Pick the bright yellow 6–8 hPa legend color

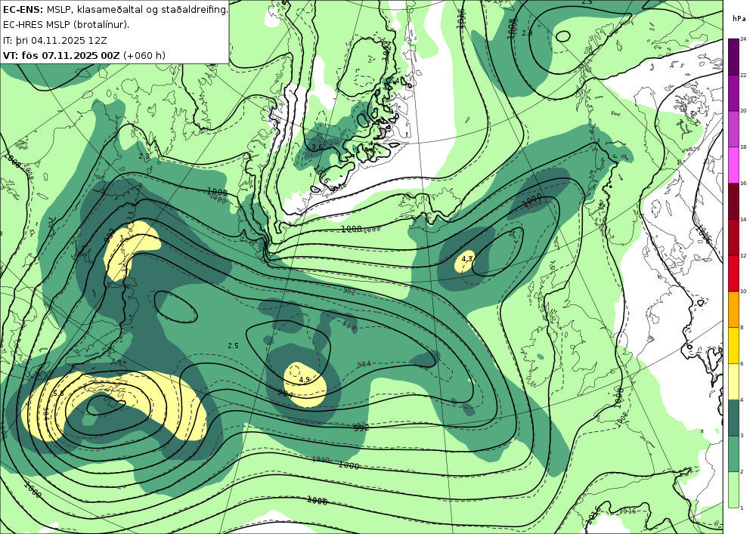pos(734,345)
